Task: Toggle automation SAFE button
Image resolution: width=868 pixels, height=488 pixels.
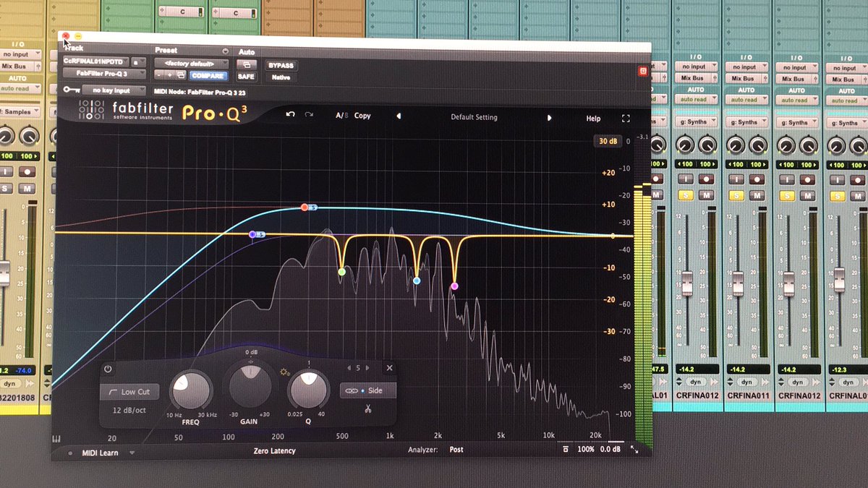Action: click(246, 76)
